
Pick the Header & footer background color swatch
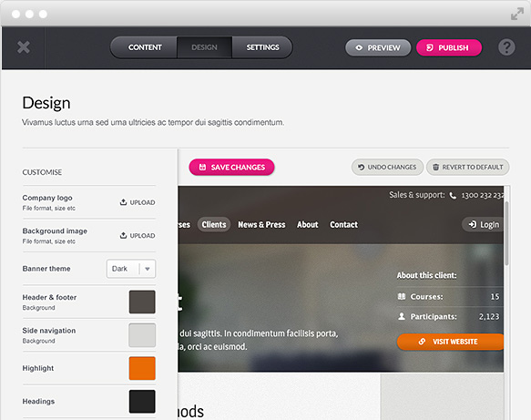(x=142, y=302)
